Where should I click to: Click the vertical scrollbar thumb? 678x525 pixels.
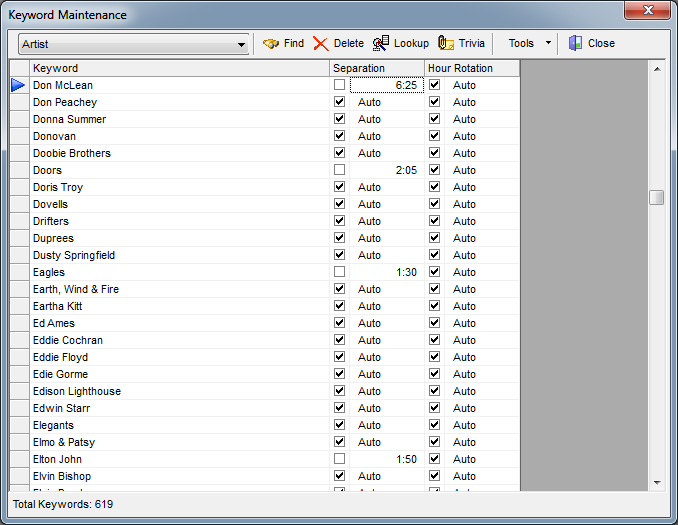pos(656,197)
